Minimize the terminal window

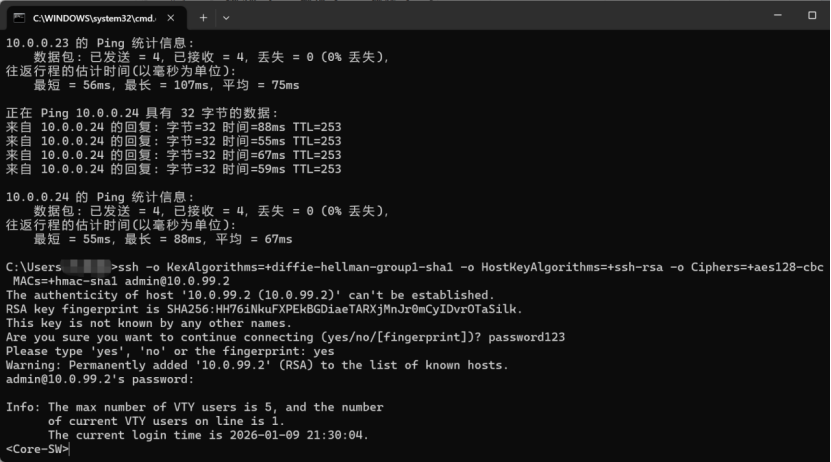[777, 15]
